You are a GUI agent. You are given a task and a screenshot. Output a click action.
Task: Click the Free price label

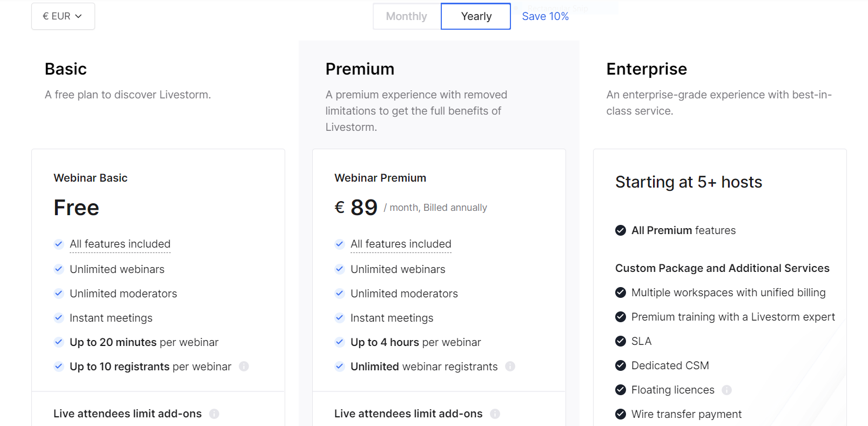coord(76,208)
